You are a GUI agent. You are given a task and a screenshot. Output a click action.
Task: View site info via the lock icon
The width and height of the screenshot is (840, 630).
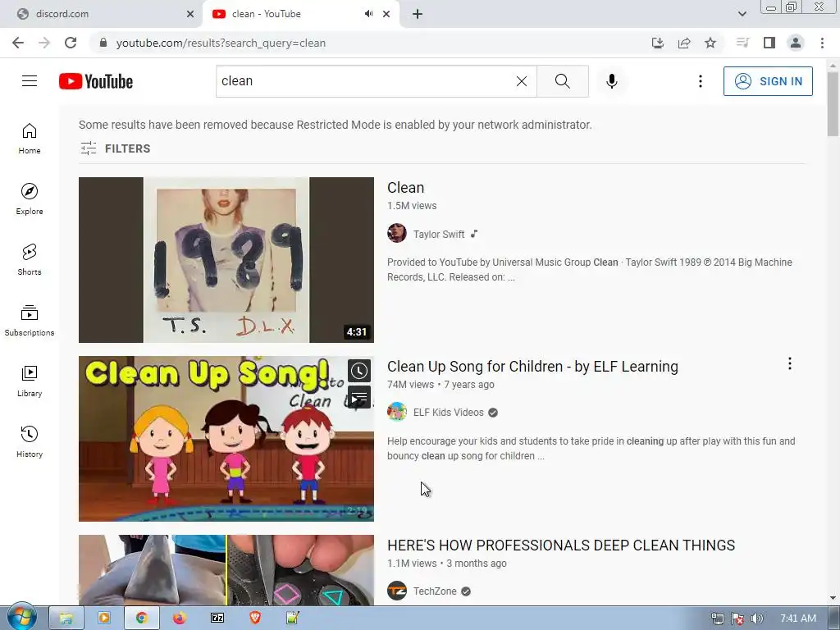click(103, 43)
